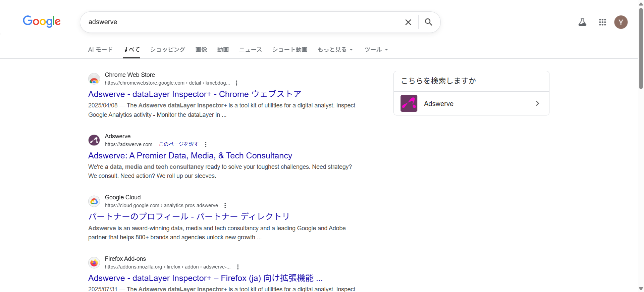Open options for Google Cloud result
The height and width of the screenshot is (292, 644).
point(225,205)
